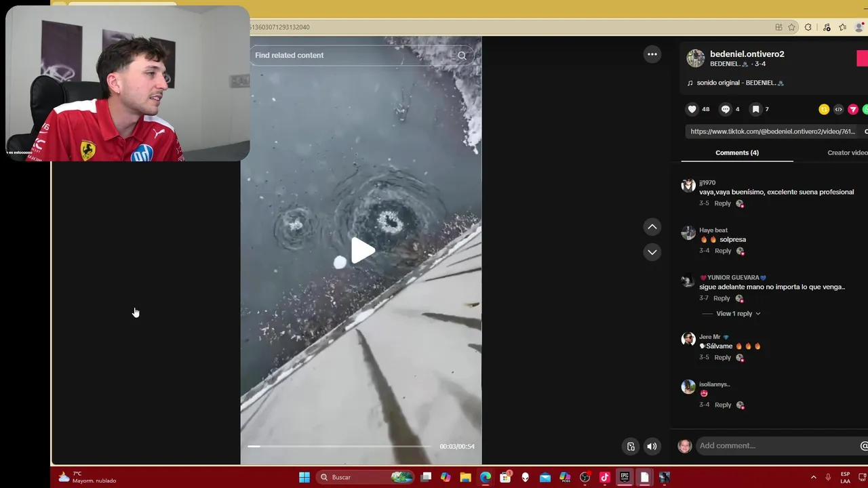Click the yellow repost icon
Viewport: 868px width, 488px height.
point(824,109)
